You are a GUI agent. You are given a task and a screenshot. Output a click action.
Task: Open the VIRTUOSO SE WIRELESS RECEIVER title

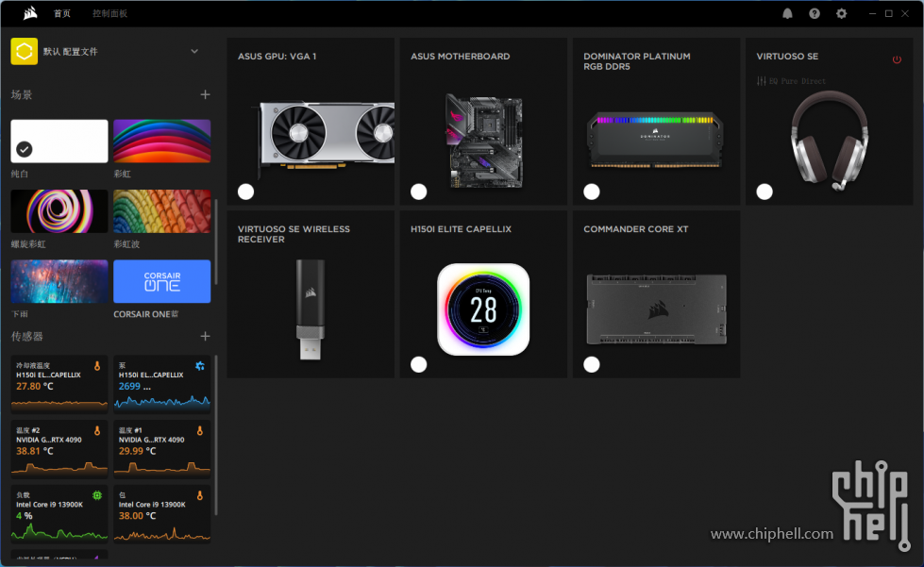[294, 234]
